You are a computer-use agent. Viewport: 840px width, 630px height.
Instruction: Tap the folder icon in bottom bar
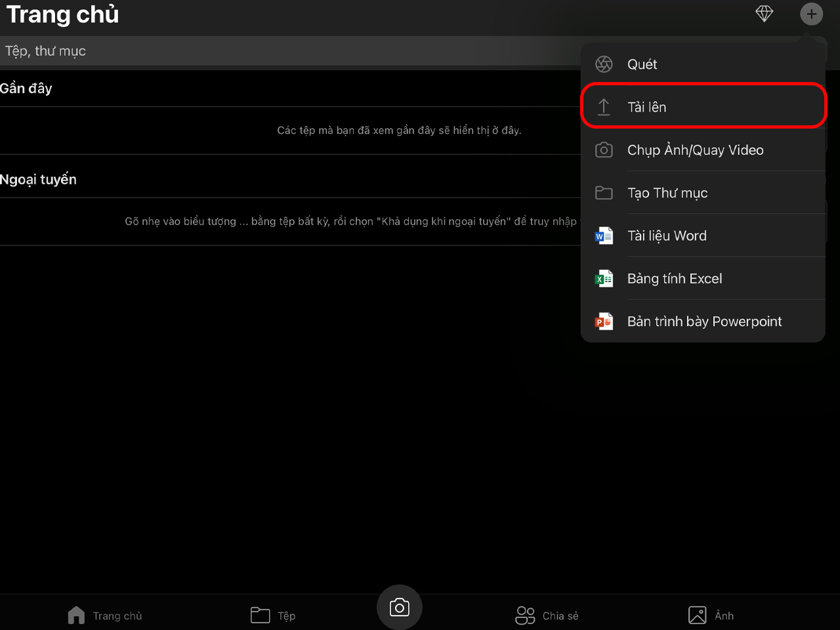tap(261, 616)
